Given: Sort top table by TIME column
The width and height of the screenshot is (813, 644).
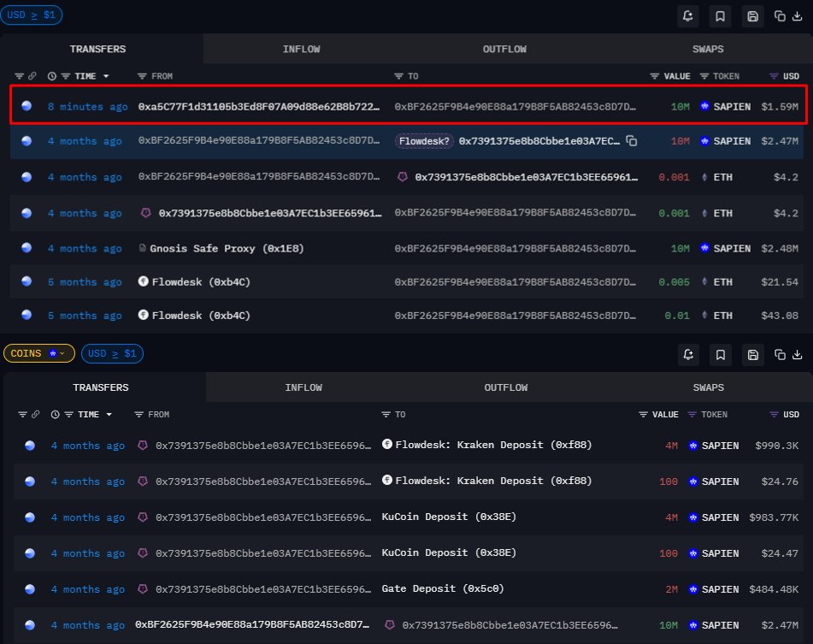Looking at the screenshot, I should 85,76.
